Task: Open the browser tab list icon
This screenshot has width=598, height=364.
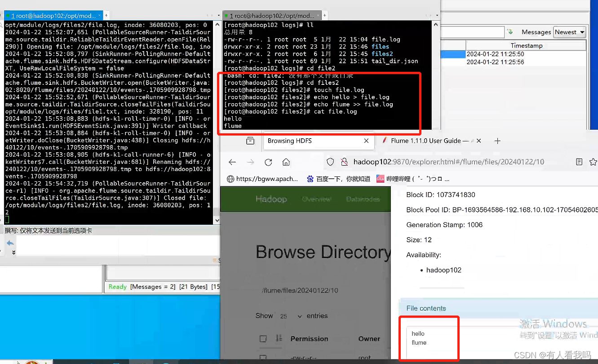Action: [x=250, y=141]
